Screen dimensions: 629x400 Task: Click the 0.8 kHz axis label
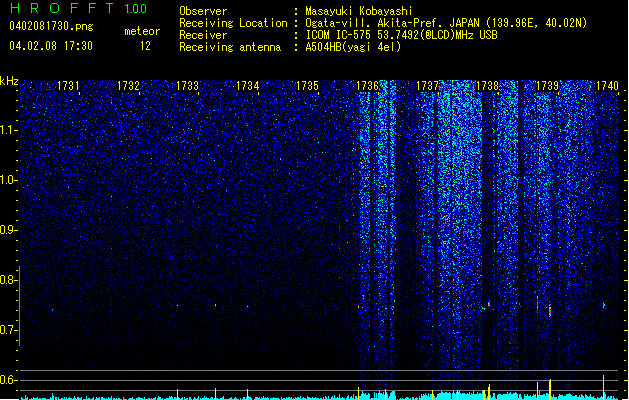[9, 280]
